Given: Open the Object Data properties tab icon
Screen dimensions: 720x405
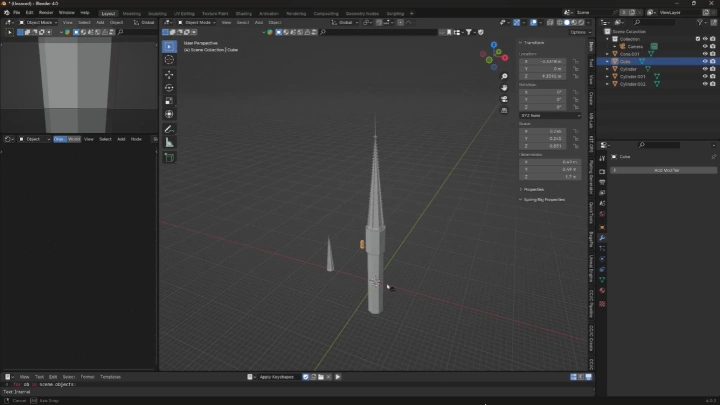Looking at the screenshot, I should [x=602, y=280].
